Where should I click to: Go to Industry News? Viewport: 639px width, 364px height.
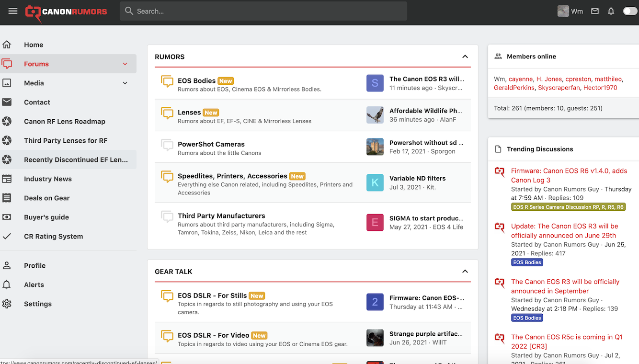pyautogui.click(x=48, y=179)
